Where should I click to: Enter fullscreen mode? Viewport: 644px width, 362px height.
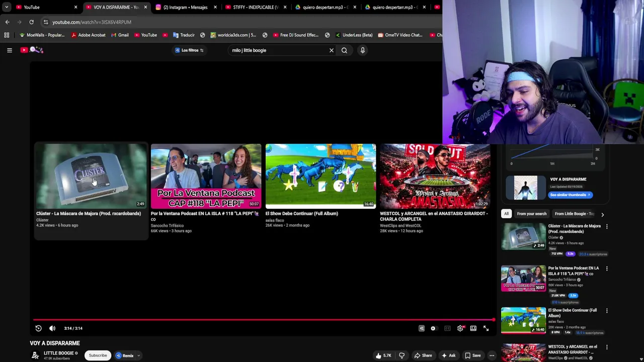pyautogui.click(x=486, y=328)
